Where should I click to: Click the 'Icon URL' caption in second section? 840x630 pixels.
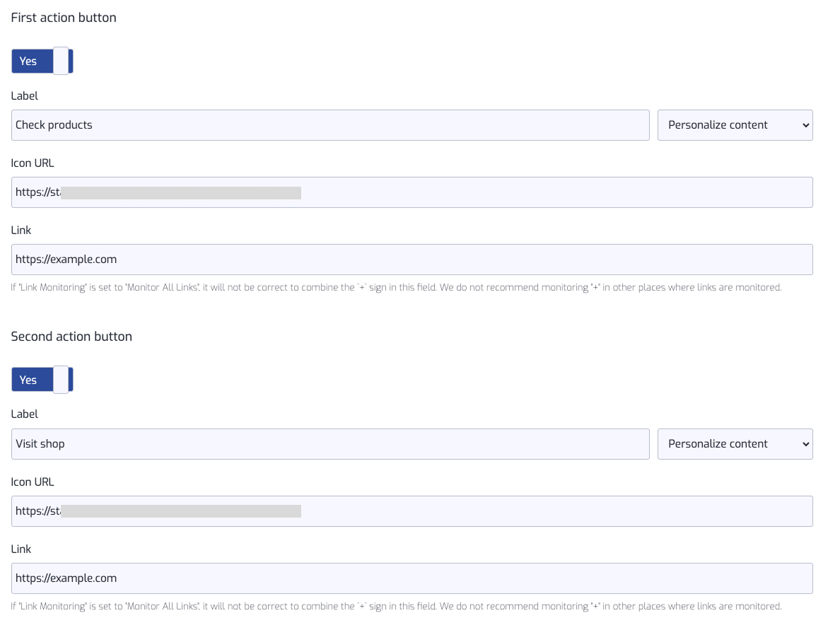(33, 482)
